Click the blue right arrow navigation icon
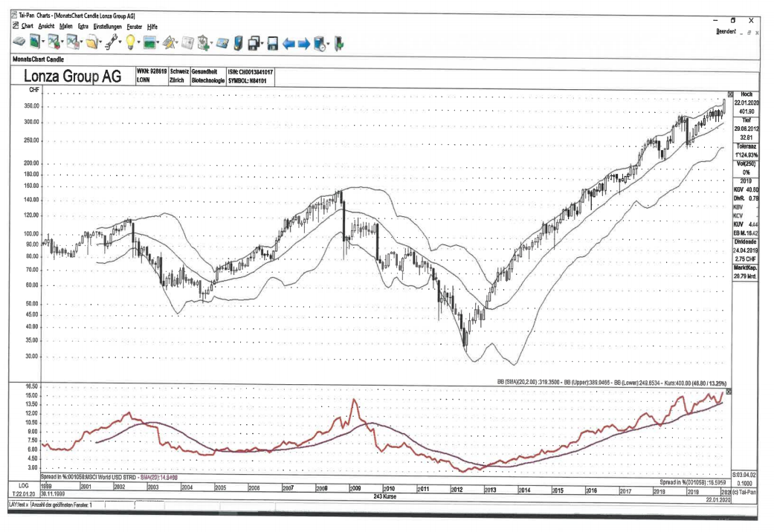Screen dimensions: 774x532 tap(303, 42)
